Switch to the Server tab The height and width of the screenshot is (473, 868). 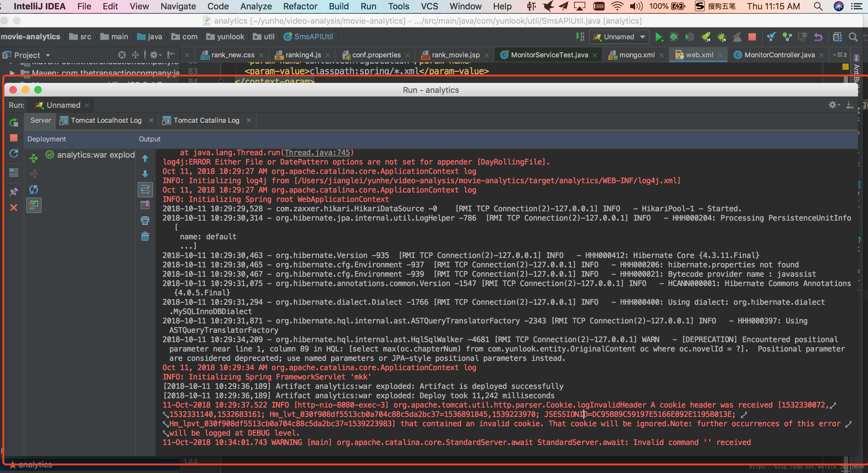40,120
